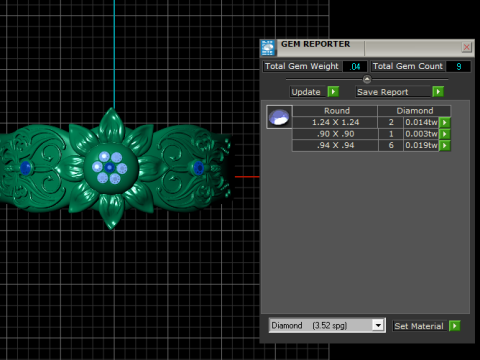480x360 pixels.
Task: Click the 0.019tw weight cell
Action: pos(421,145)
